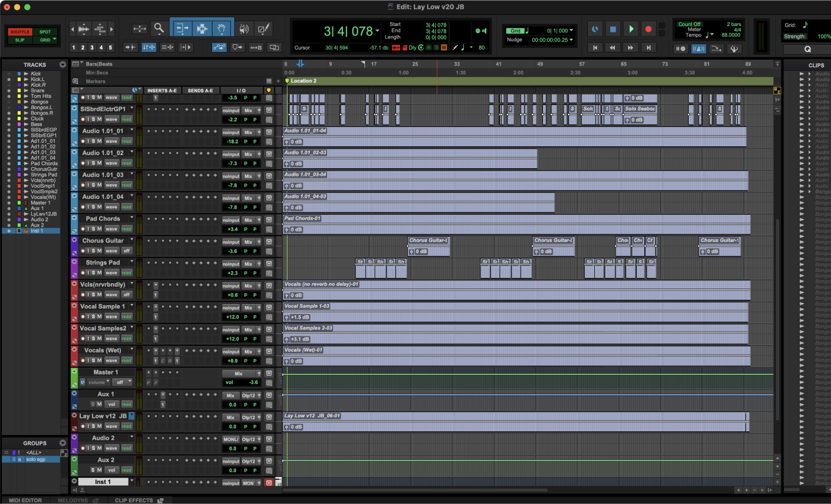Select the Trim tool

tap(182, 28)
